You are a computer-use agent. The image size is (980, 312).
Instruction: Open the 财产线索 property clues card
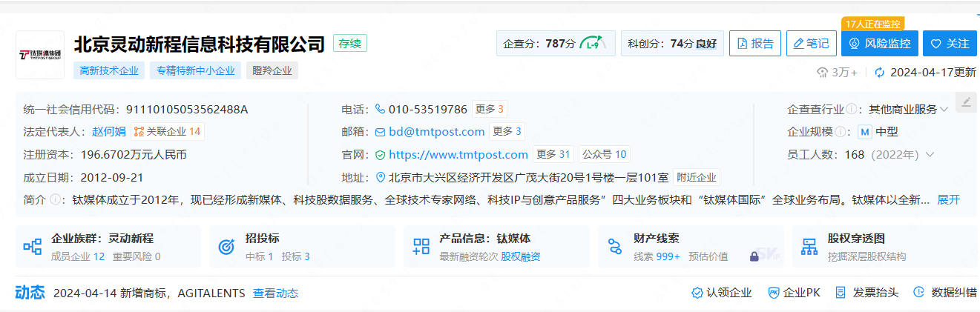click(x=691, y=247)
